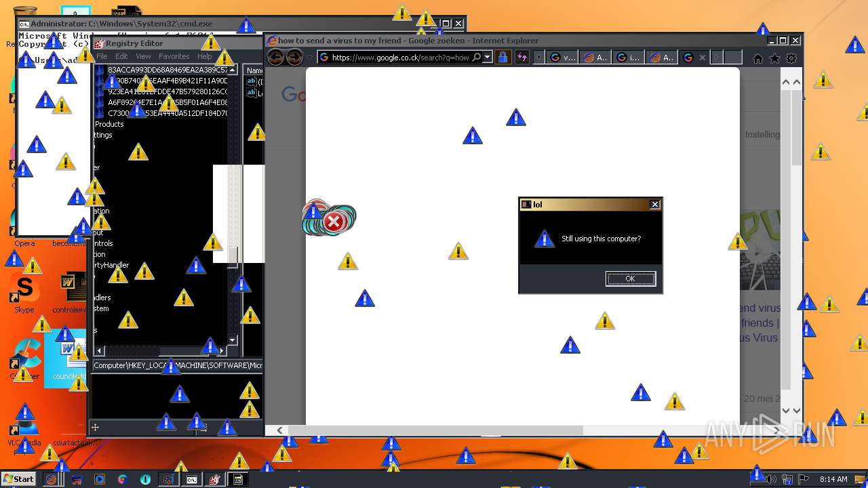Open the File menu in Registry Editor
This screenshot has width=868, height=488.
pyautogui.click(x=102, y=56)
